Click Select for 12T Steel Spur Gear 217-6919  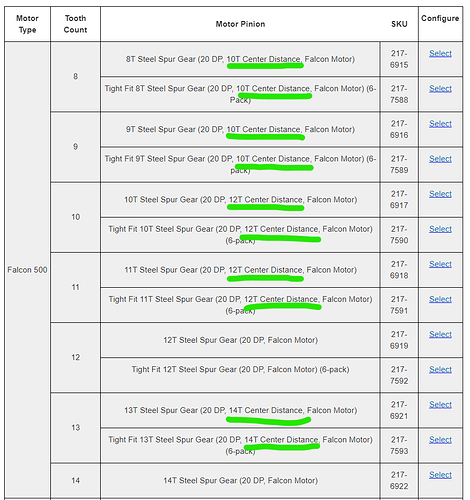tap(440, 334)
